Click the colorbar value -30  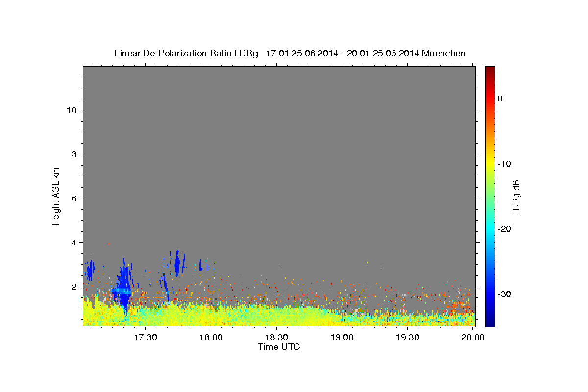click(x=504, y=294)
